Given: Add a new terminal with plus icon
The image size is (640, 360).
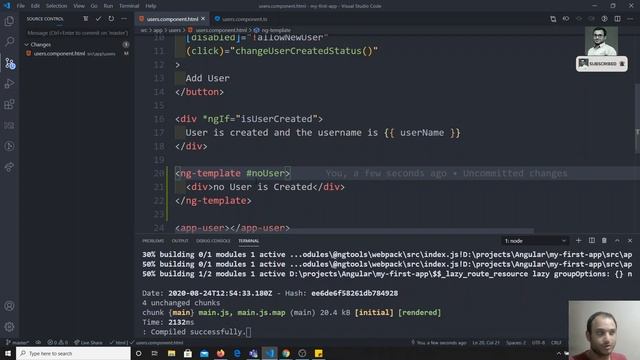Looking at the screenshot, I should coord(578,241).
